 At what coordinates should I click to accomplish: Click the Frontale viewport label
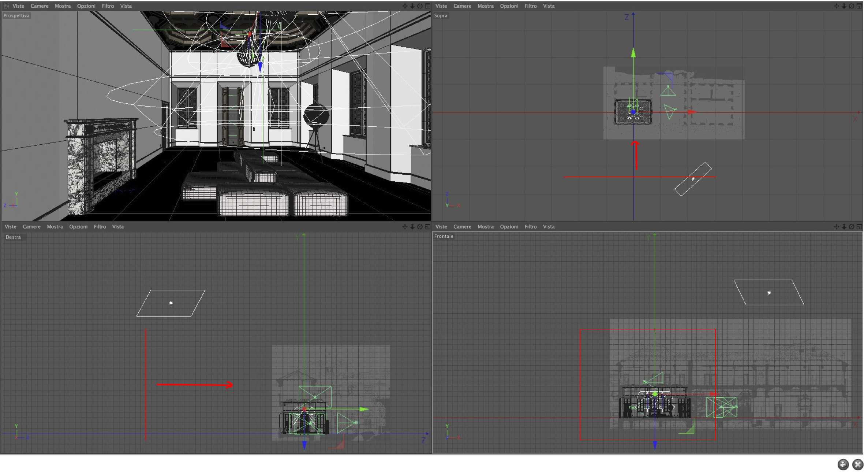(444, 236)
